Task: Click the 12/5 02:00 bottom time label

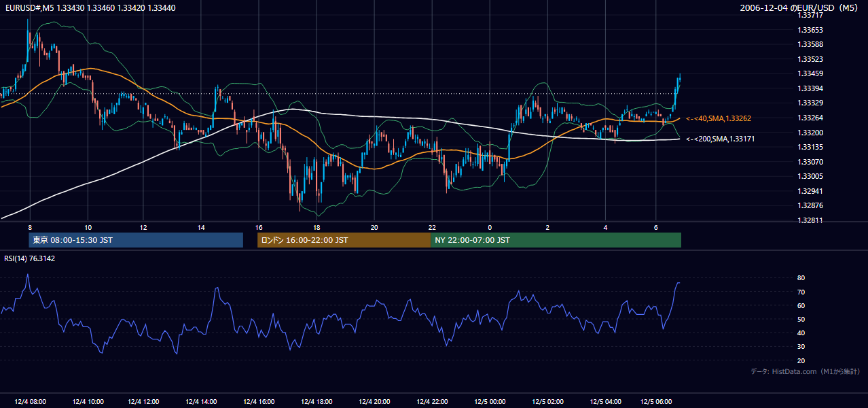Action: coord(549,402)
